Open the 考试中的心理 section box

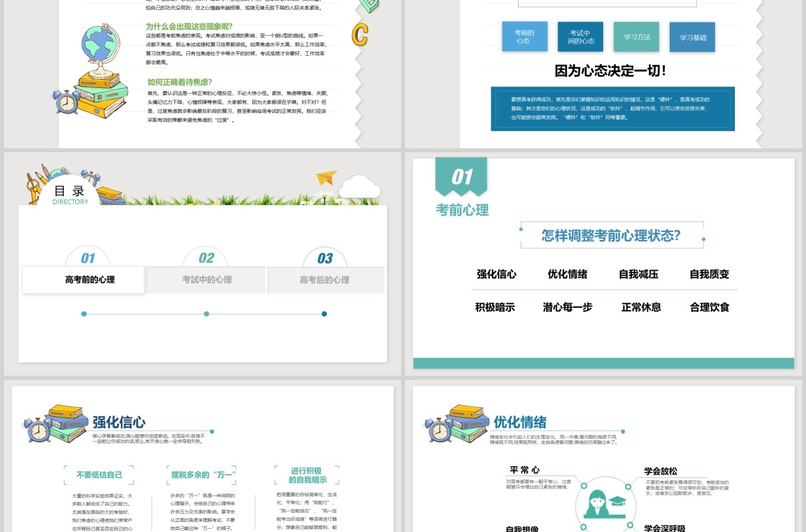click(x=206, y=280)
